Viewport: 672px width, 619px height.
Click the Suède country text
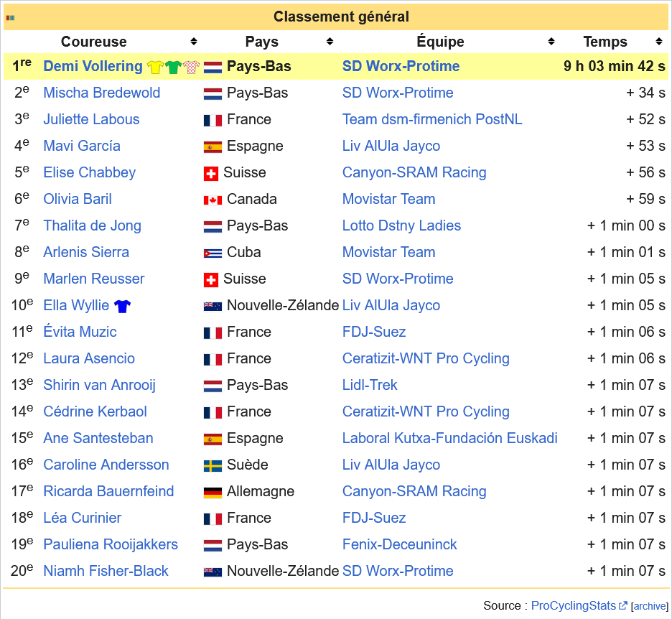[x=247, y=465]
